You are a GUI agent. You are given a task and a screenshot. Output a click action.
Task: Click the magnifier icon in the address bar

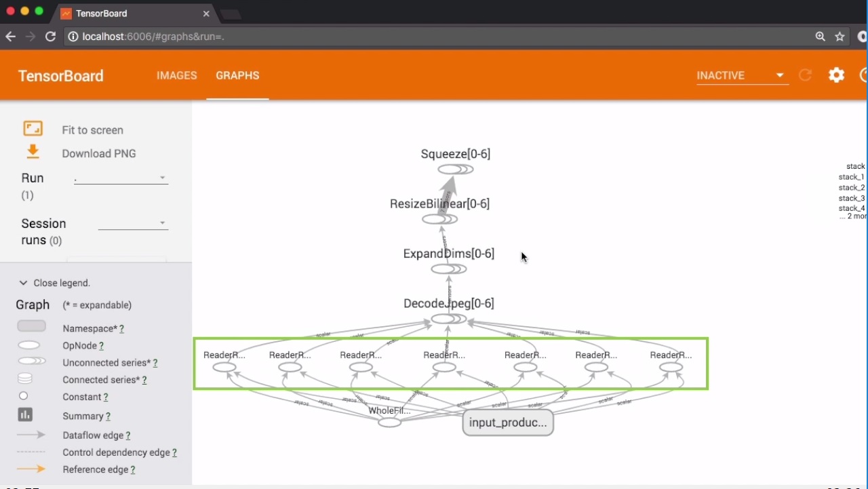pyautogui.click(x=821, y=37)
